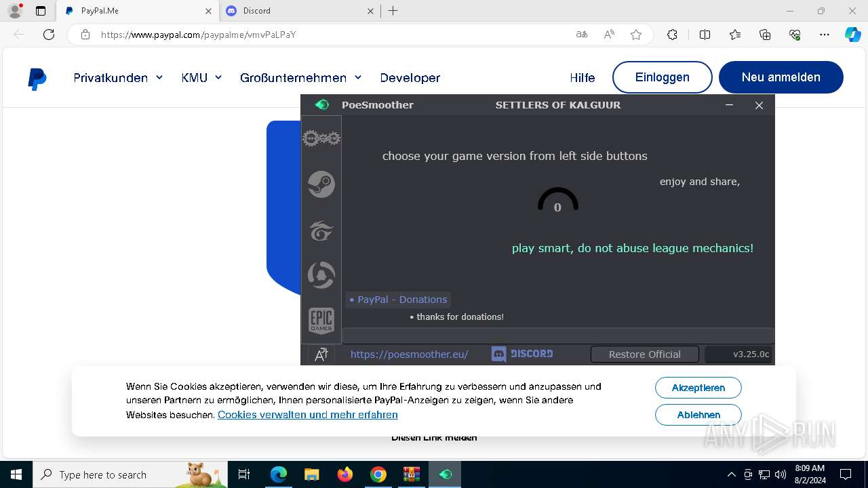Screen dimensions: 868x488
Task: Close the PoeSmoother window
Action: click(x=759, y=105)
